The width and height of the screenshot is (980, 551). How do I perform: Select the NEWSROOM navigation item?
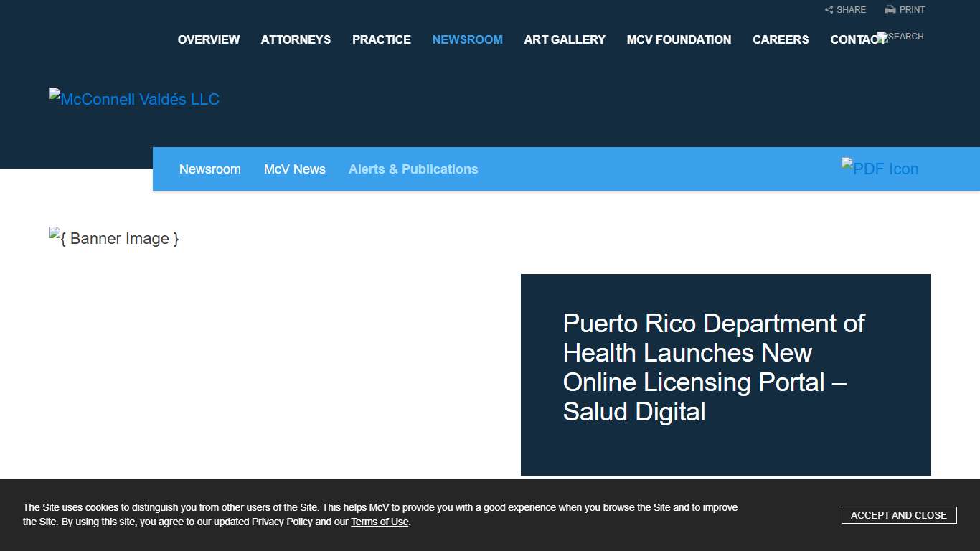click(x=467, y=39)
